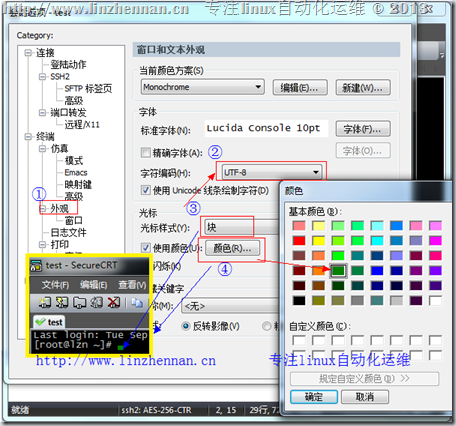Select 外观 tree item
456x426 pixels.
point(59,208)
